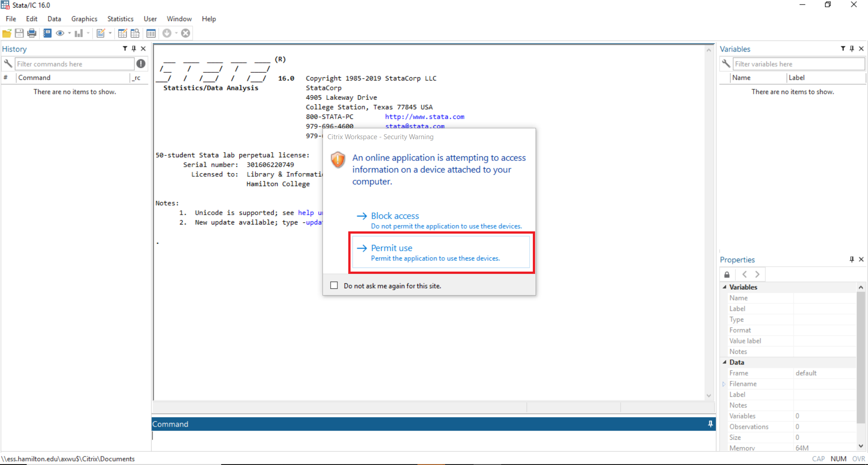Collapse the Data section in Properties

[x=725, y=362]
